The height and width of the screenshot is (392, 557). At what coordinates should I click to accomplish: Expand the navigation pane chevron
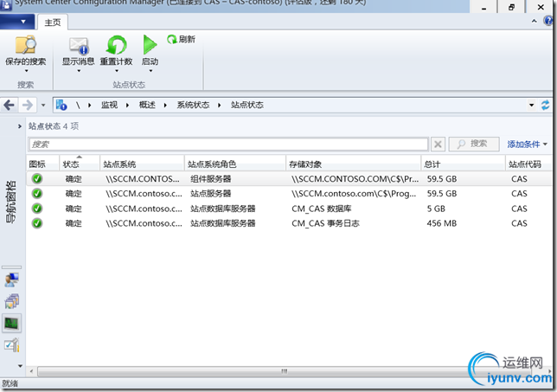coord(20,126)
